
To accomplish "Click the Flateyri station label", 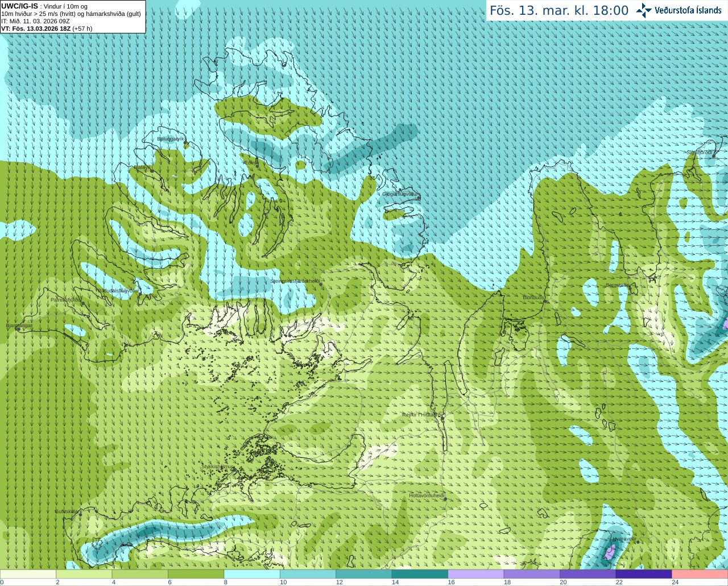I will point(143,167).
